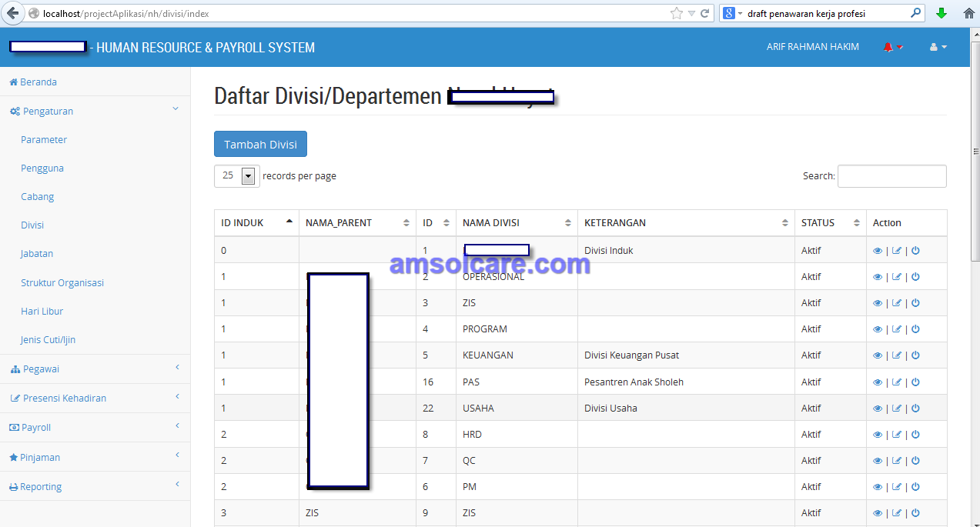Open Pengguna in the sidebar

tap(42, 168)
